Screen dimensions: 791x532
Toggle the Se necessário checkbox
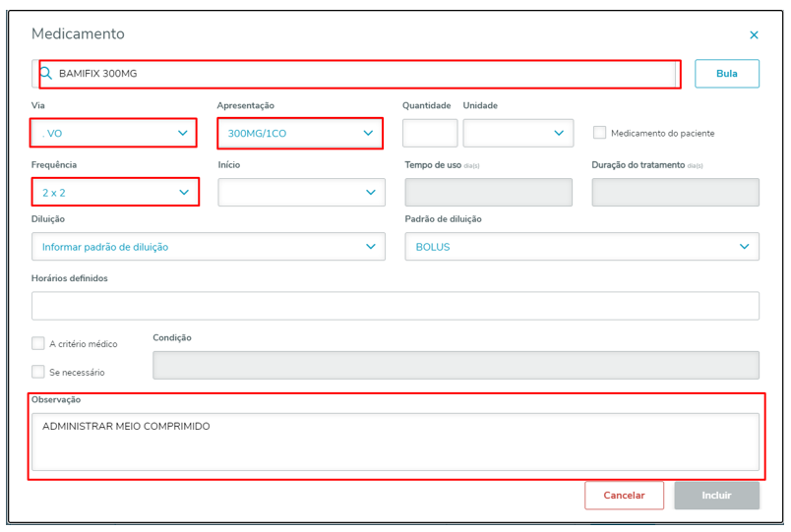(x=38, y=372)
